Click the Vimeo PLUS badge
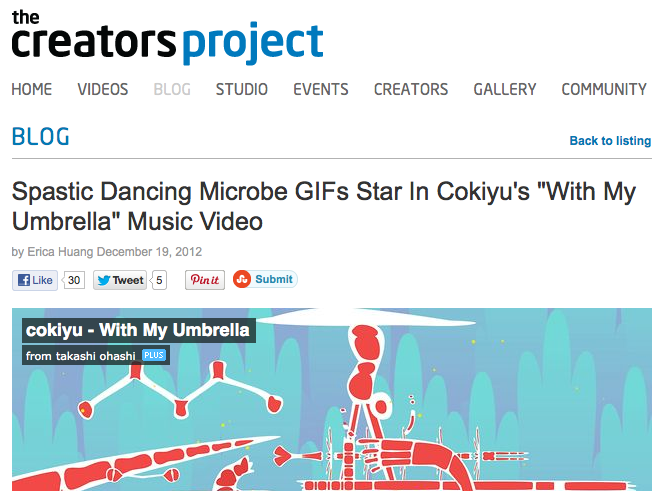The width and height of the screenshot is (656, 491). pyautogui.click(x=154, y=355)
